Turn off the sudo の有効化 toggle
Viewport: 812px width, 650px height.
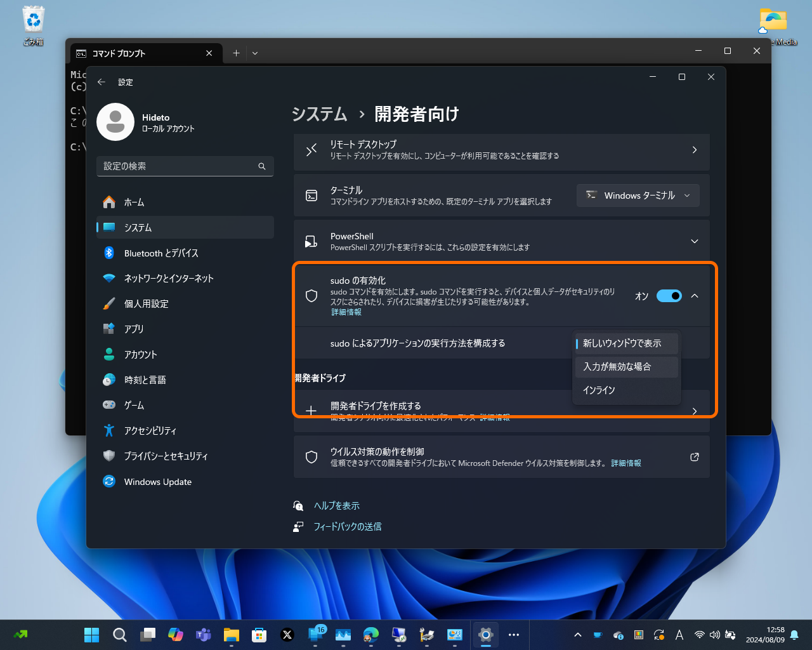tap(669, 296)
